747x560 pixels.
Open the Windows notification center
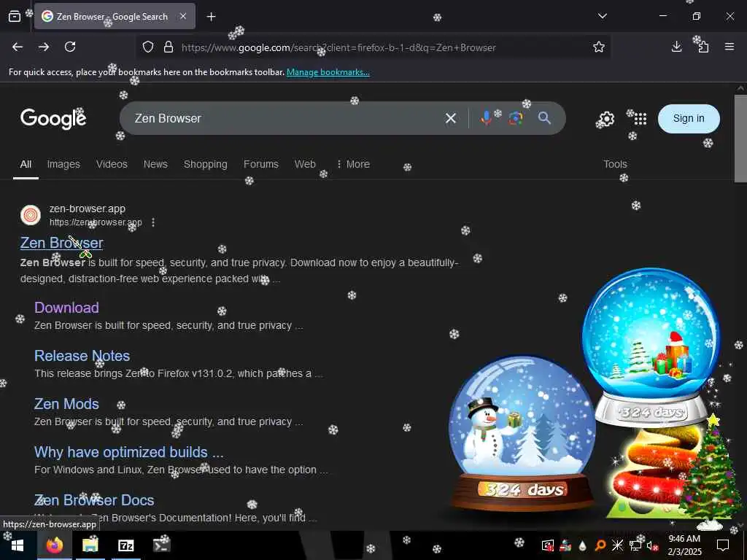click(x=723, y=545)
